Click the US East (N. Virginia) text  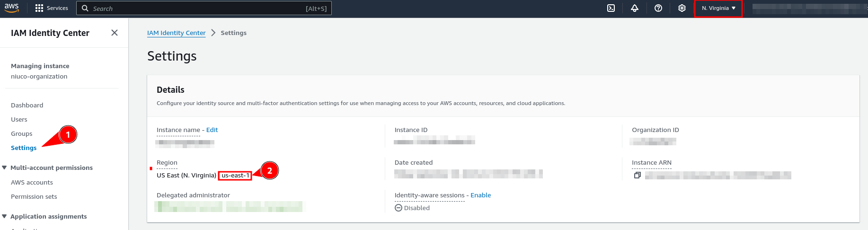click(x=186, y=175)
